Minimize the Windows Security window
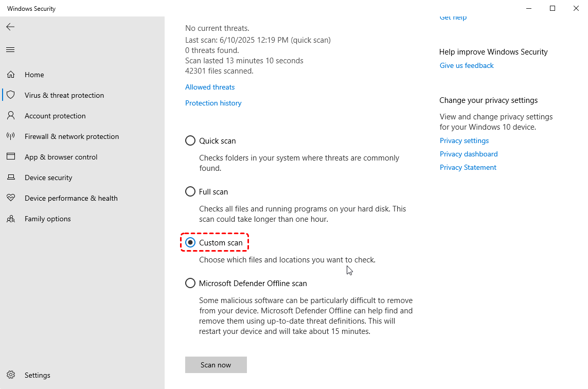The width and height of the screenshot is (588, 389). tap(529, 8)
